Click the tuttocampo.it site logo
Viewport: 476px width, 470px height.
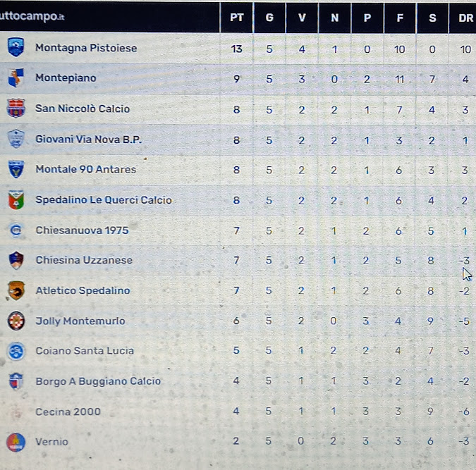[x=32, y=16]
